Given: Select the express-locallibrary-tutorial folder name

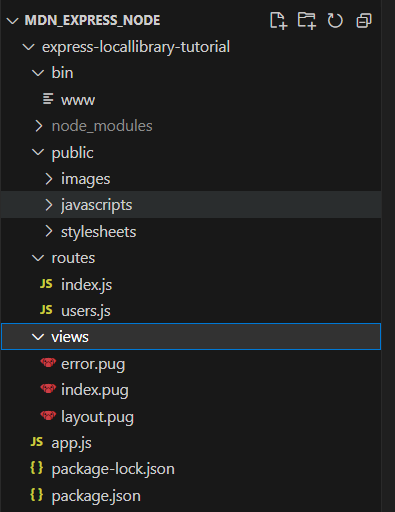Looking at the screenshot, I should point(136,47).
